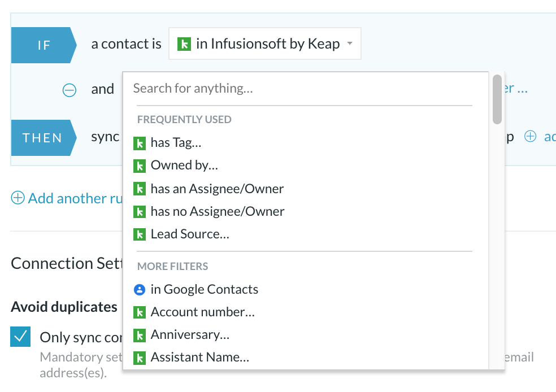Pick 'has an Assignee/Owner' filter
556x392 pixels.
(217, 189)
